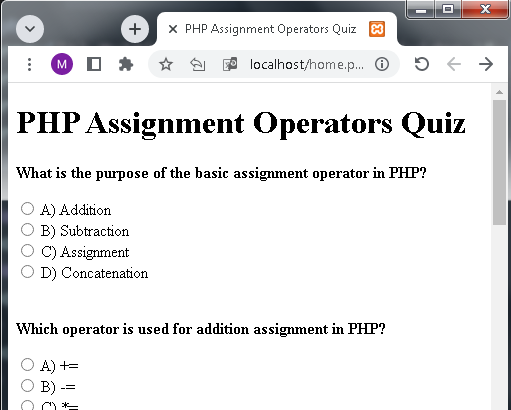Click the share page icon

point(198,64)
